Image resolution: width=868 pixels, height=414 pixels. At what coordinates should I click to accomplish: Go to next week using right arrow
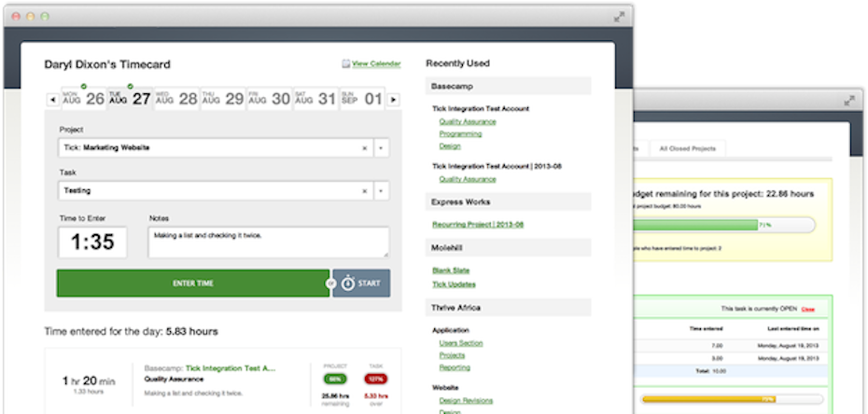point(394,98)
